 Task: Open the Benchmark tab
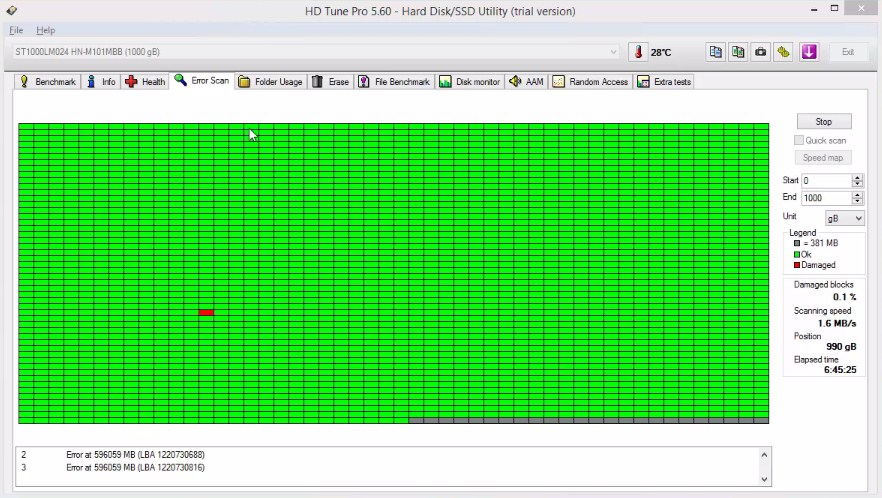pos(47,82)
